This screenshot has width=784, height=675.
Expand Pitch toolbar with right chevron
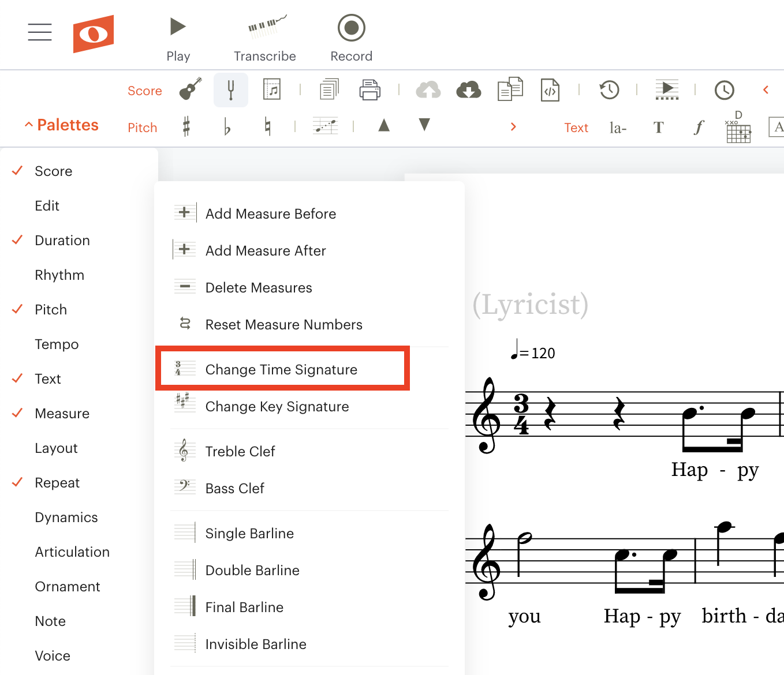[x=513, y=127]
